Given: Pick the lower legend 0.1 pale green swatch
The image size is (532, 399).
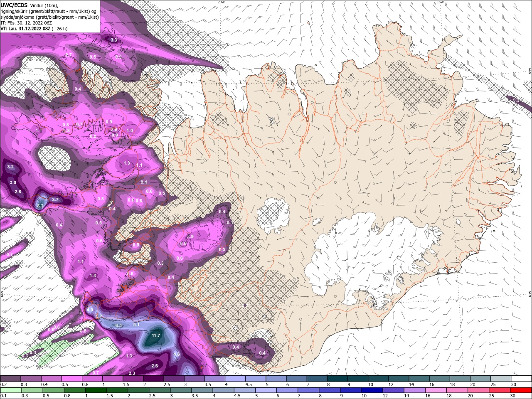Looking at the screenshot, I should click(11, 390).
